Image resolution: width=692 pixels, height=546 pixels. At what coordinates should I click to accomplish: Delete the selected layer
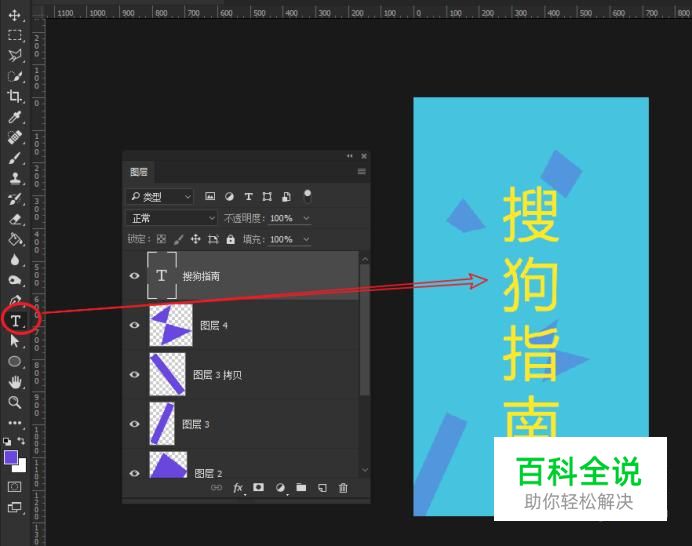(343, 488)
